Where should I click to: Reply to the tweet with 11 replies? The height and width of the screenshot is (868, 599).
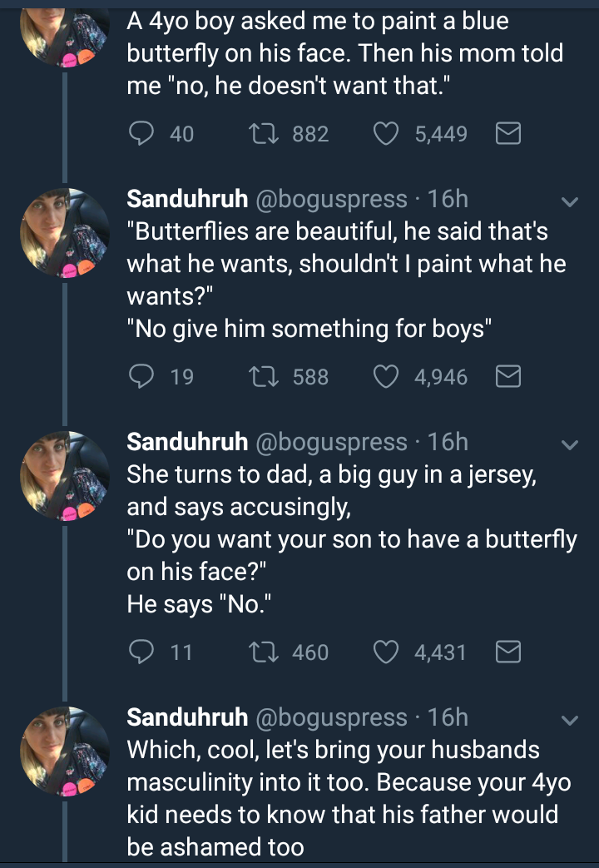(144, 652)
